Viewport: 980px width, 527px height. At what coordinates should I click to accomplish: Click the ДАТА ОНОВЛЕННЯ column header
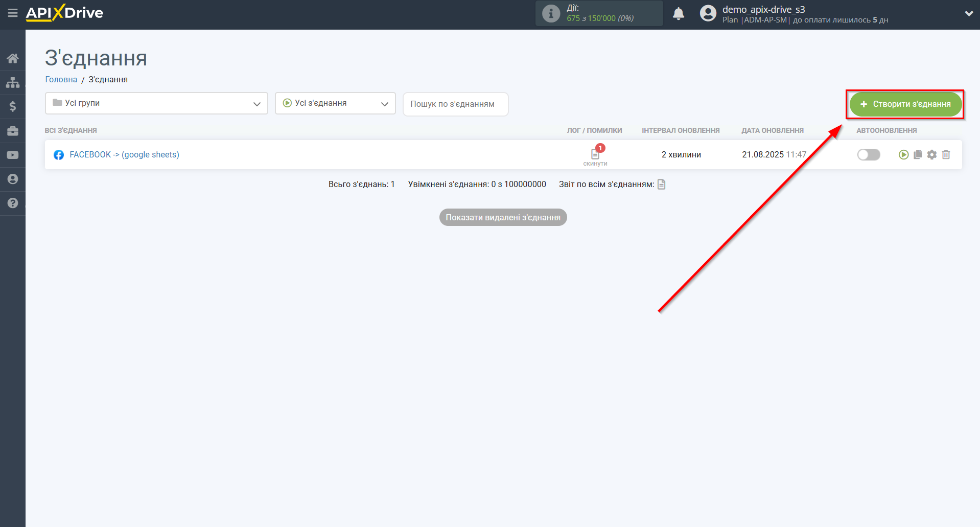pyautogui.click(x=773, y=130)
